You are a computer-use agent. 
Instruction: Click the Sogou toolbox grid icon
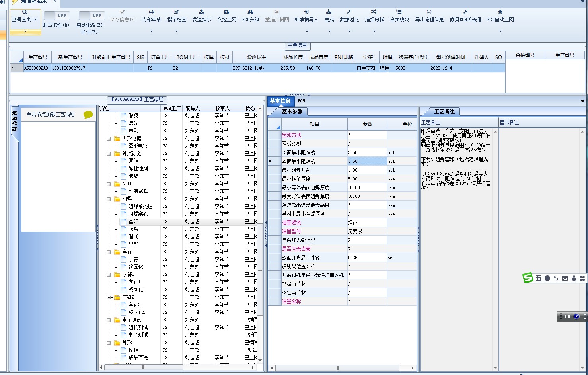(582, 278)
